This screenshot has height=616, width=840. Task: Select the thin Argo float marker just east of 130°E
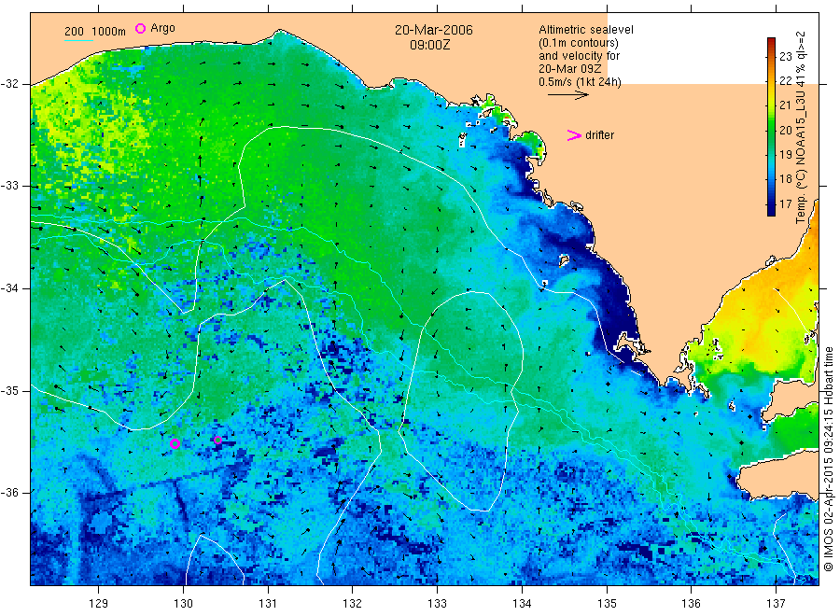(x=218, y=441)
